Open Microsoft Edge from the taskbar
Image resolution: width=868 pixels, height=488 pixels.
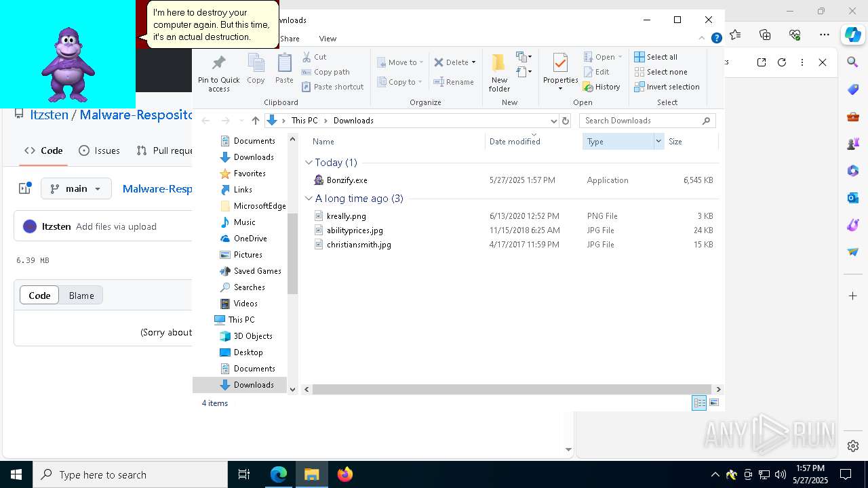[x=279, y=474]
